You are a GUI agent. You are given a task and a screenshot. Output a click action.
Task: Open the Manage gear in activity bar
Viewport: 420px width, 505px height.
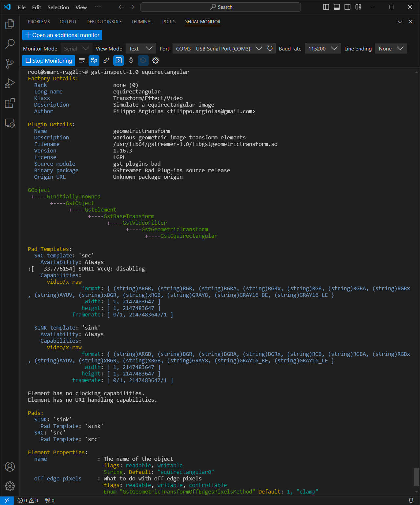[x=10, y=486]
